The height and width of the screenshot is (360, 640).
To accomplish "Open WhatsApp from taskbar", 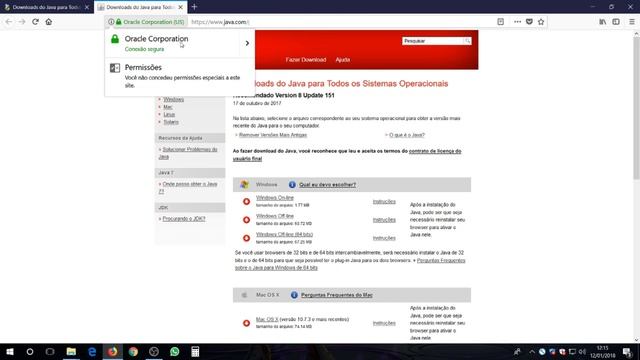I will point(174,351).
